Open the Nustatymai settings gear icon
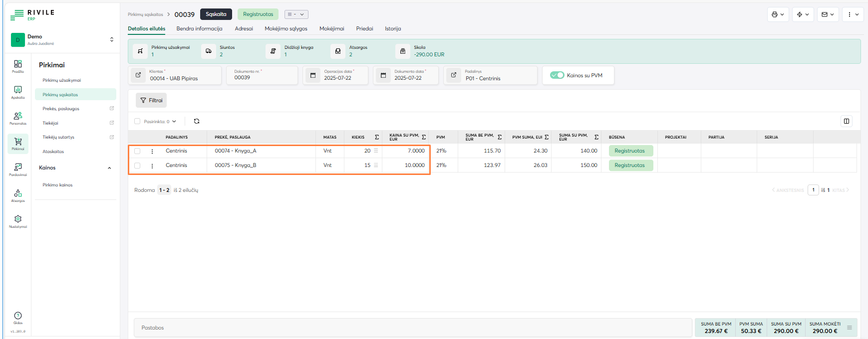Viewport: 868px width, 339px height. 18,221
